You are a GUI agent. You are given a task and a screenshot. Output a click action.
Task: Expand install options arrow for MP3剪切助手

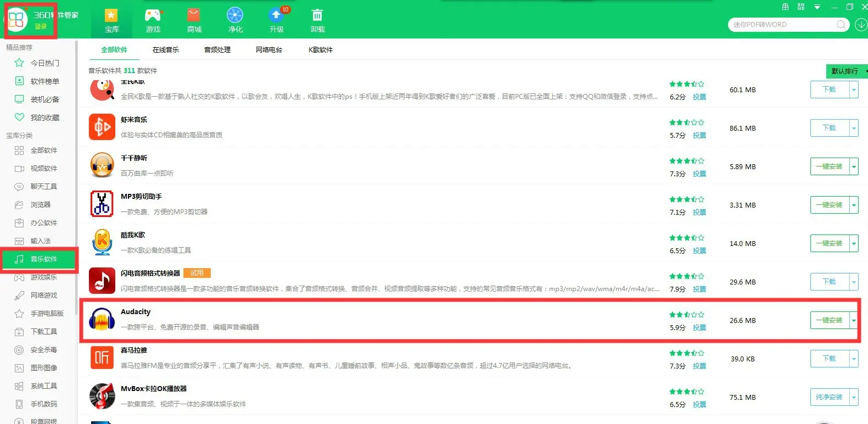click(x=854, y=205)
